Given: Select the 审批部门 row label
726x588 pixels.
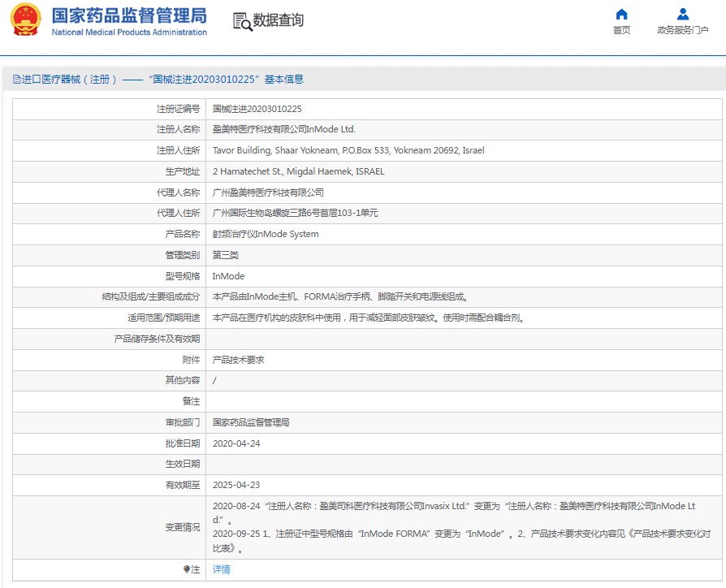Looking at the screenshot, I should click(183, 422).
